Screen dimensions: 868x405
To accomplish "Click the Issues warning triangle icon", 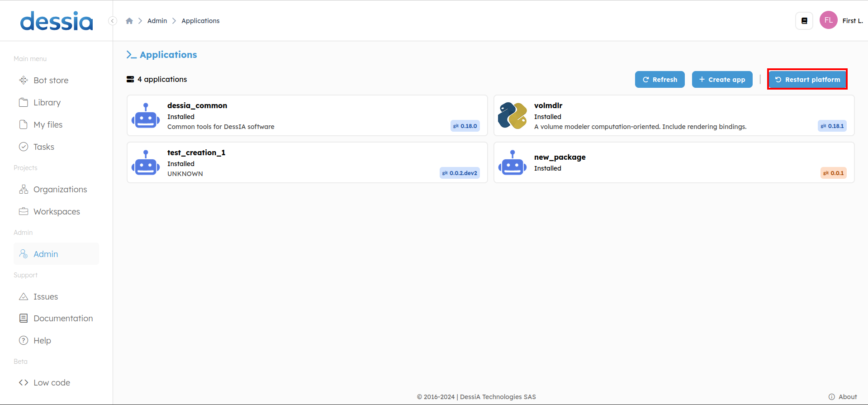I will coord(24,296).
